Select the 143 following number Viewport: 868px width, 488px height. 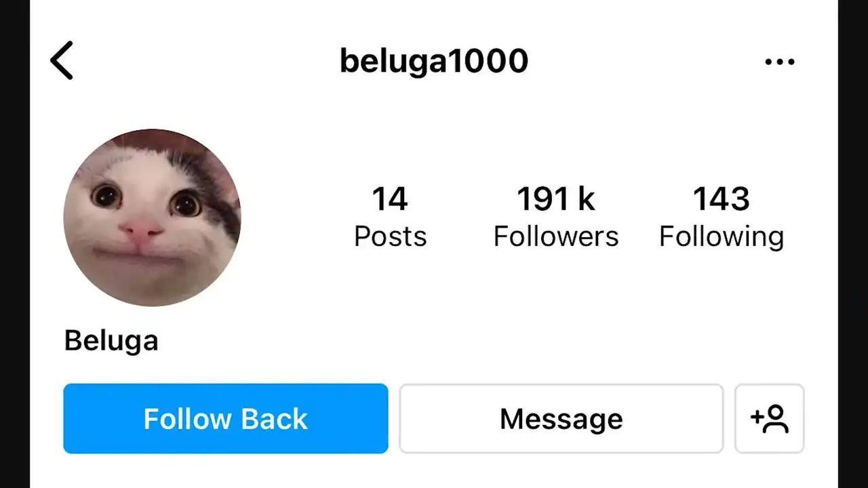click(722, 199)
